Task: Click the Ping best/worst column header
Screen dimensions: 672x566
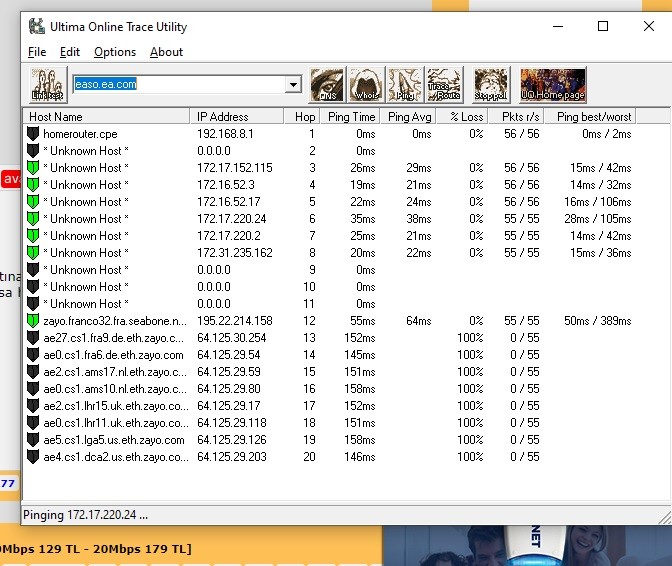Action: [591, 117]
